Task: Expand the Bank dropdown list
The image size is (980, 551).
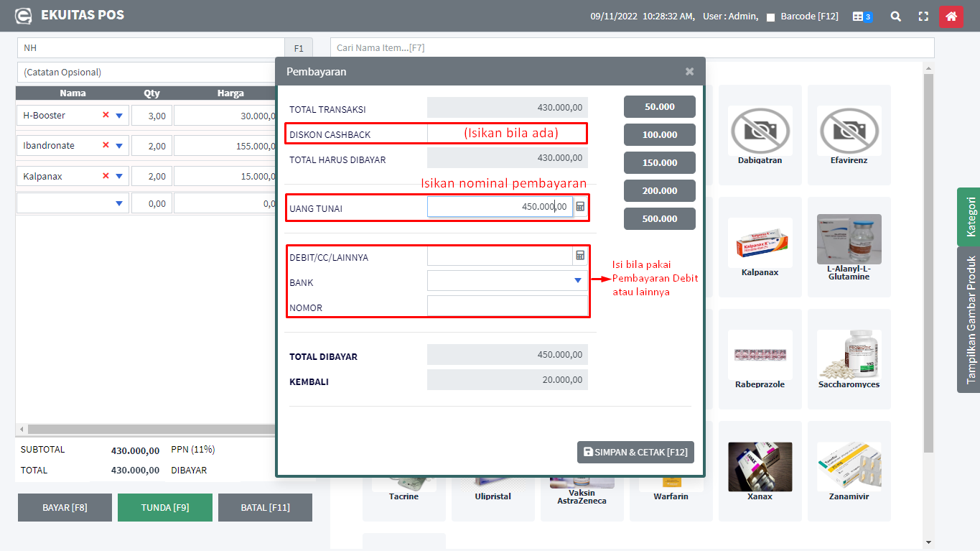Action: (x=577, y=281)
